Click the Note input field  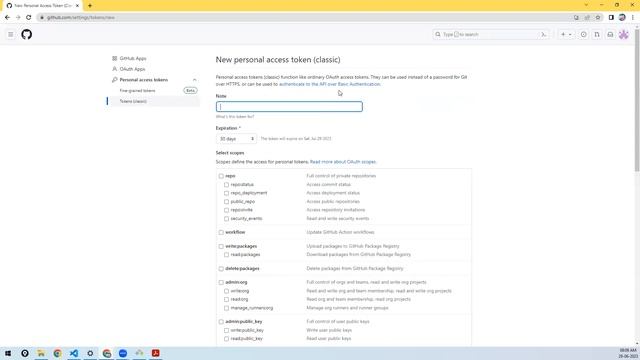click(289, 107)
